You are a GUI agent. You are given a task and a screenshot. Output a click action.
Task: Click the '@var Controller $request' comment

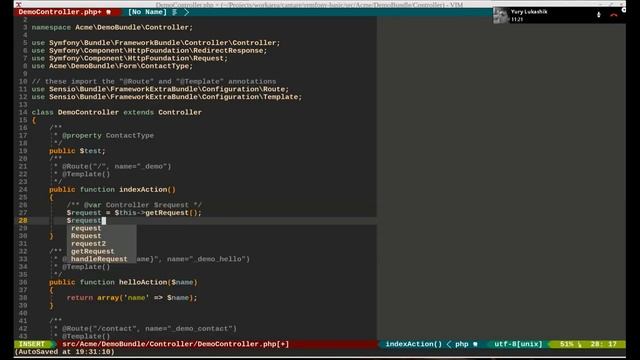click(134, 205)
